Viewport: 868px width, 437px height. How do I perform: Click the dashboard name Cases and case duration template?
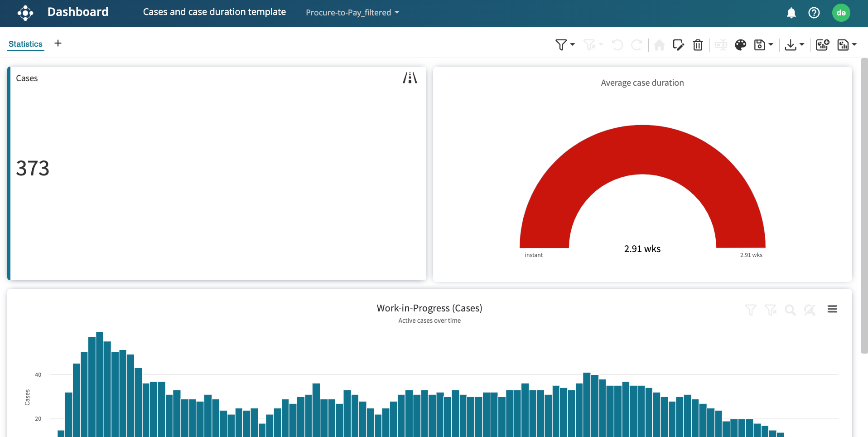click(x=214, y=12)
